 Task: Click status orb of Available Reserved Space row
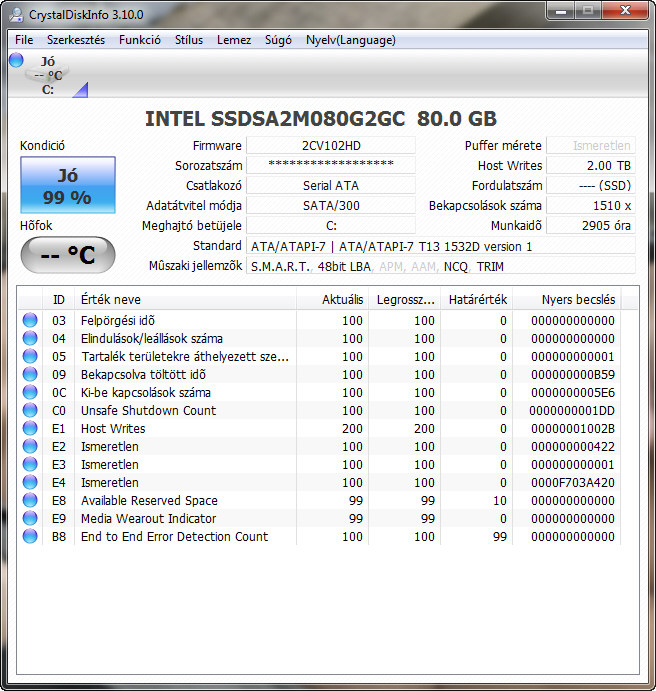tap(30, 500)
